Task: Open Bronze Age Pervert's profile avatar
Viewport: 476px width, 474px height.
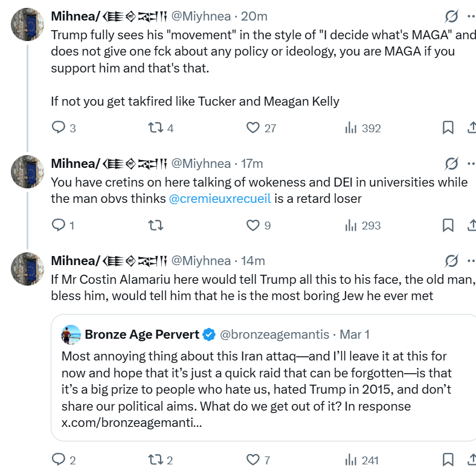Action: (x=71, y=335)
